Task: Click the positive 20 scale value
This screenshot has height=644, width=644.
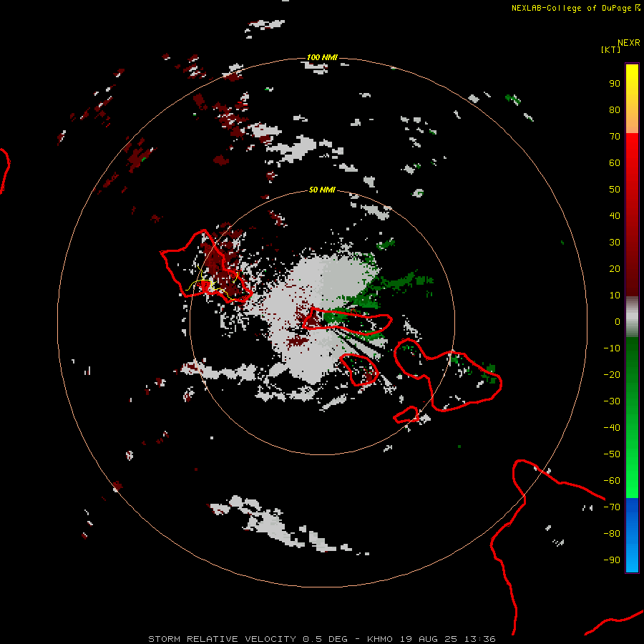Action: pyautogui.click(x=615, y=268)
